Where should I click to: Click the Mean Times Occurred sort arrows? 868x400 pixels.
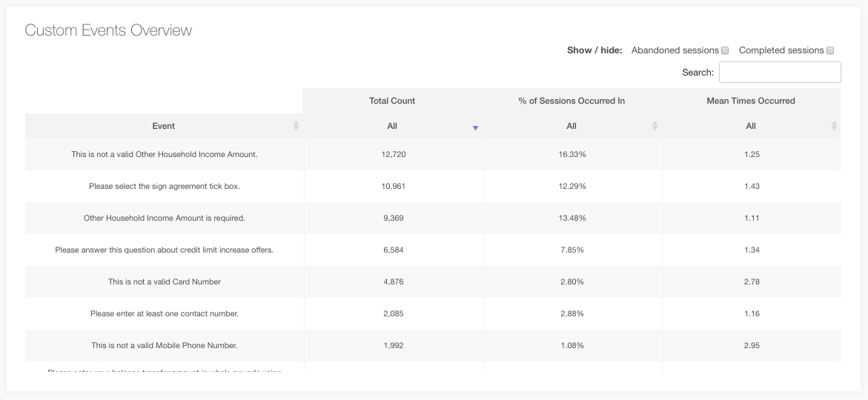(834, 126)
